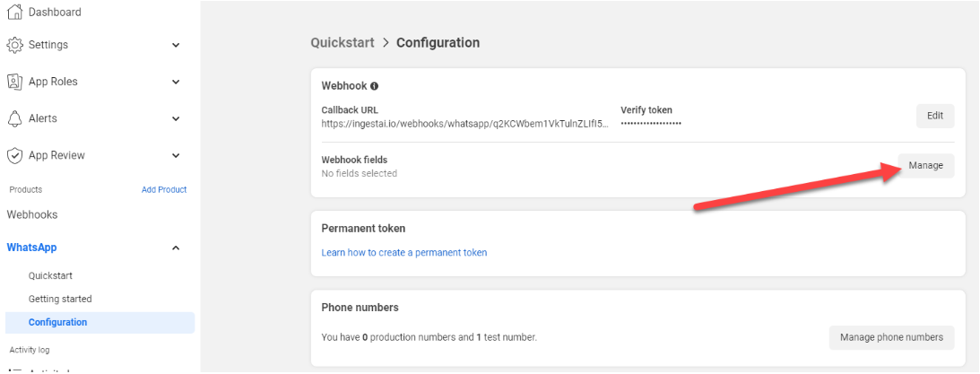The width and height of the screenshot is (980, 374).
Task: Click the App Review shield icon
Action: [x=14, y=155]
